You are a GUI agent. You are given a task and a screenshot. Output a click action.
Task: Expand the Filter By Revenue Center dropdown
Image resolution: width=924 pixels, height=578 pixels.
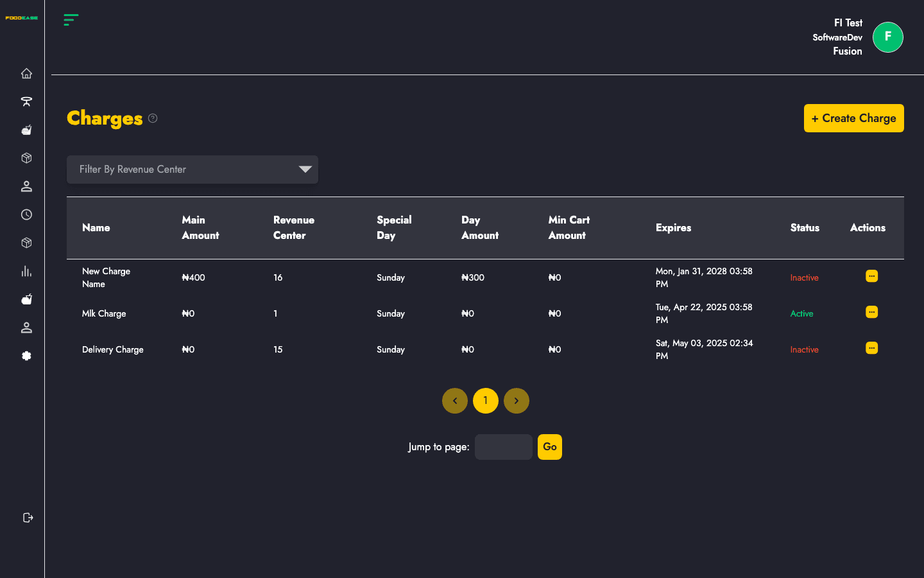tap(193, 170)
